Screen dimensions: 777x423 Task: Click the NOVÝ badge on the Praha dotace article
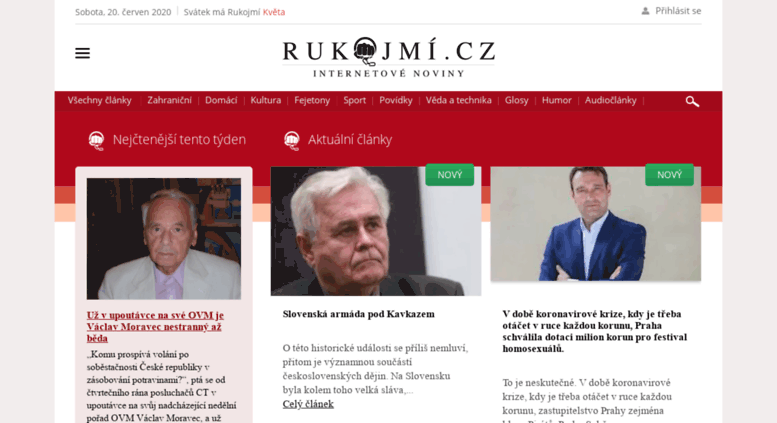coord(669,175)
